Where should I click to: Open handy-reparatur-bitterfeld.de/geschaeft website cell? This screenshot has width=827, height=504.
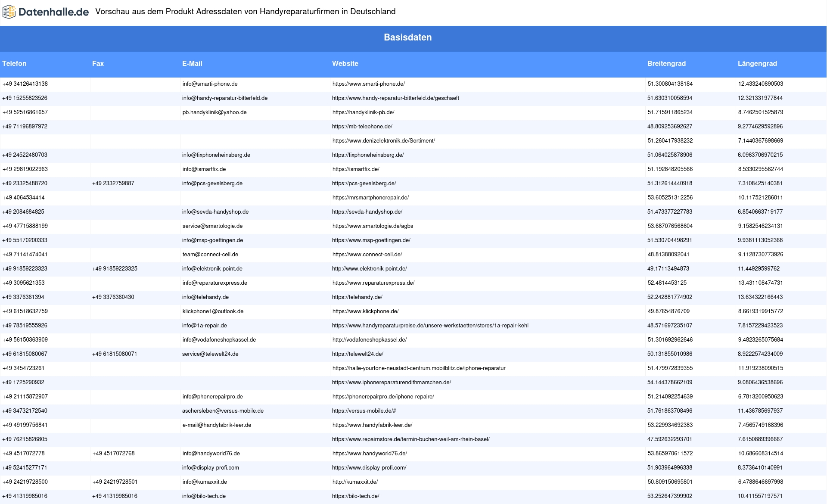(395, 98)
